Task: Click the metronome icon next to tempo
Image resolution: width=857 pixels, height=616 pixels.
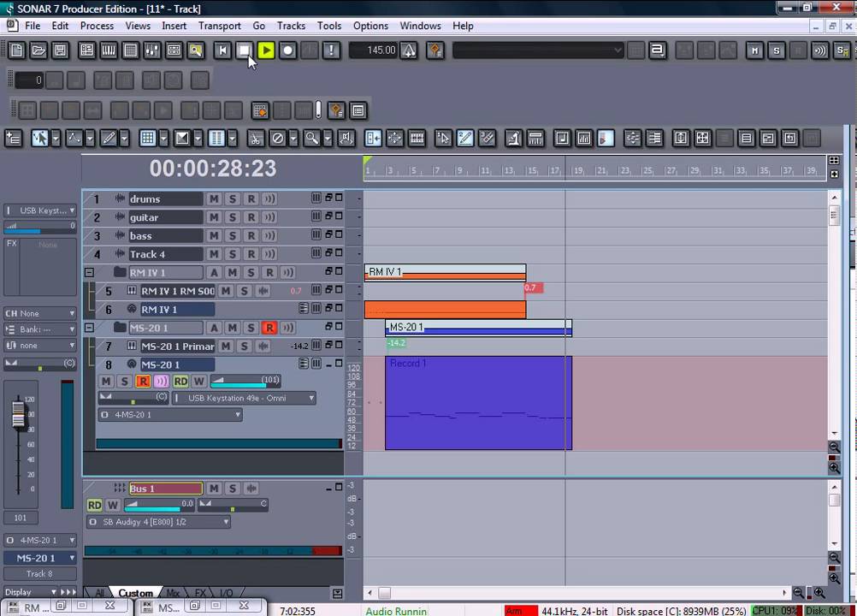Action: click(409, 50)
